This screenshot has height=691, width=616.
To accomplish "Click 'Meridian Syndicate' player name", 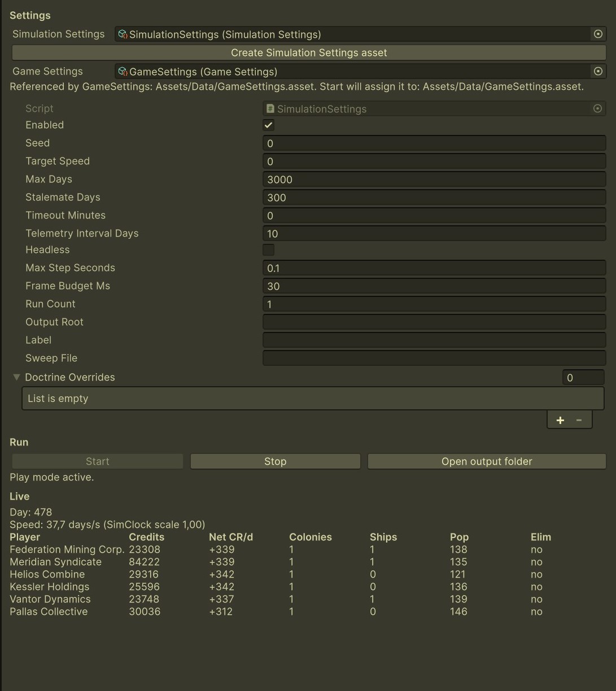I will [x=55, y=562].
